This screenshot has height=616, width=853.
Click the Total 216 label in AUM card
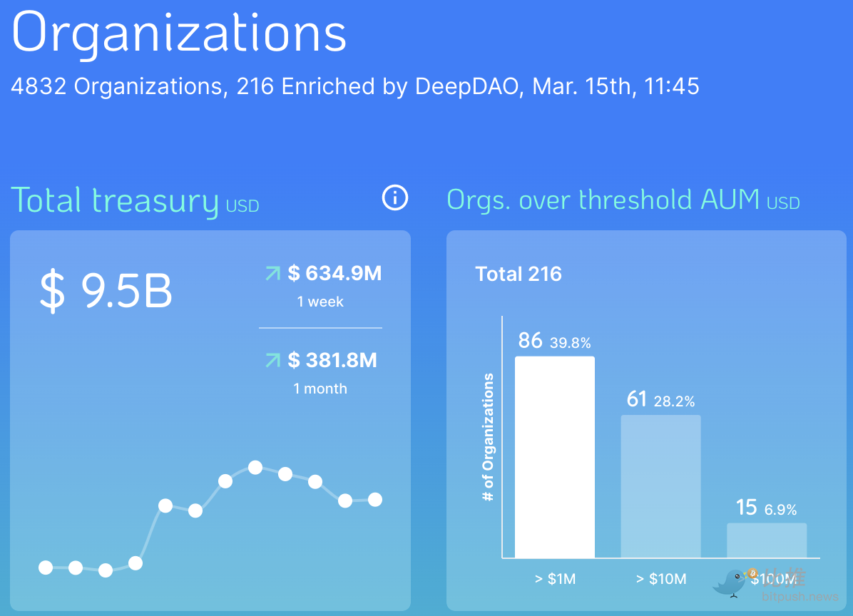(519, 274)
